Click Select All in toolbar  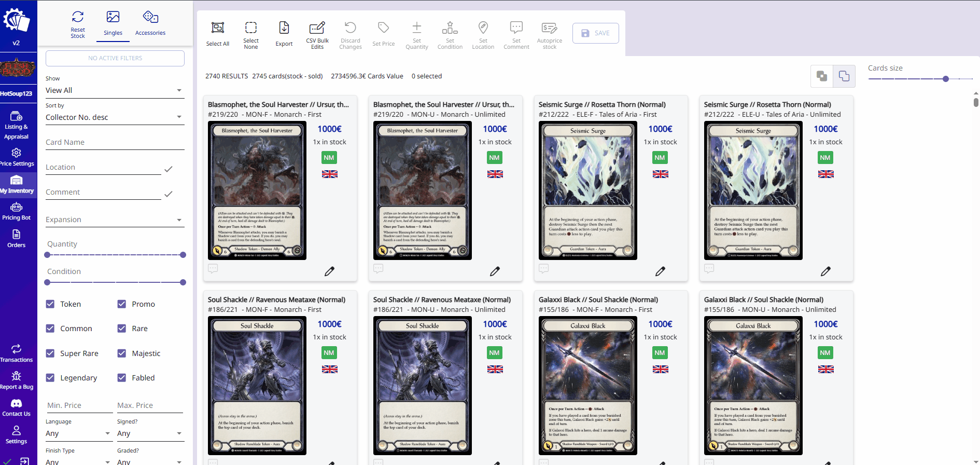(x=218, y=34)
